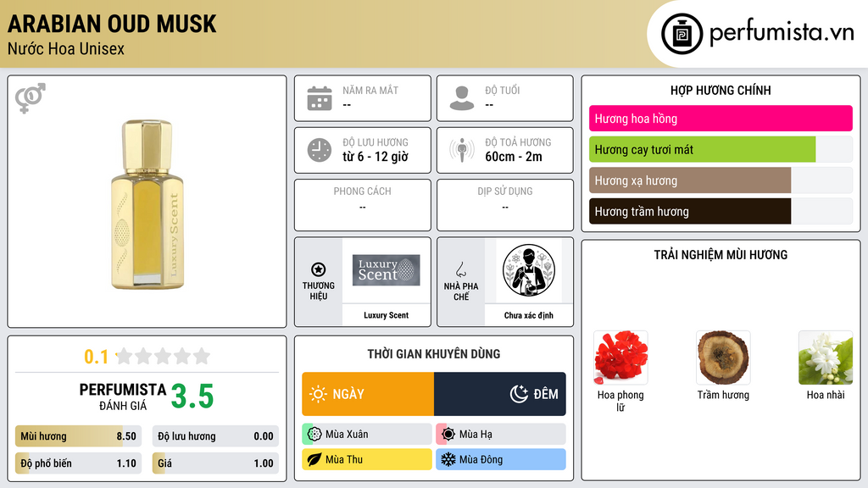
Task: Open the perfumer portrait illustration
Action: [x=529, y=270]
